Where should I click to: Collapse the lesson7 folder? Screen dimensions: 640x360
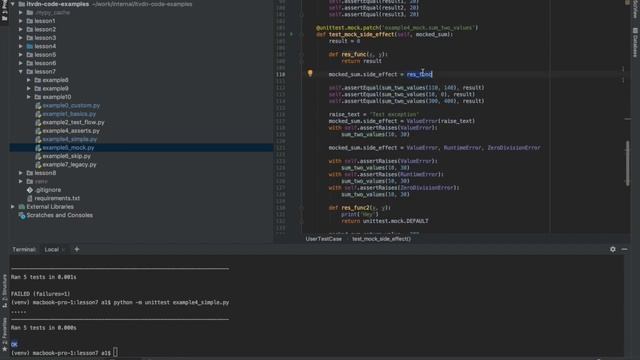[x=21, y=71]
